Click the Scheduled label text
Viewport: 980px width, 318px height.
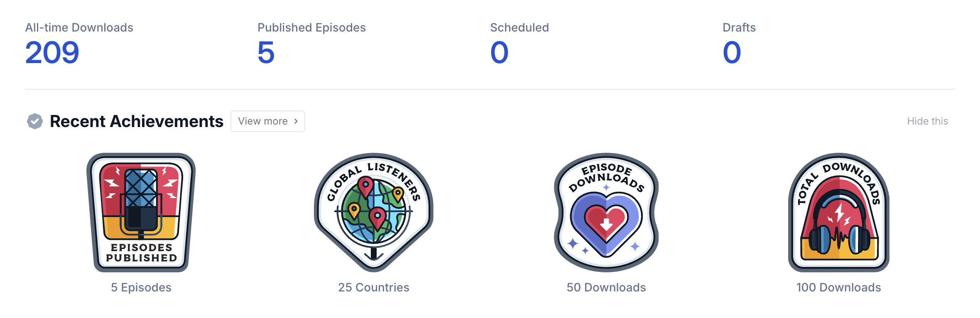(x=519, y=27)
